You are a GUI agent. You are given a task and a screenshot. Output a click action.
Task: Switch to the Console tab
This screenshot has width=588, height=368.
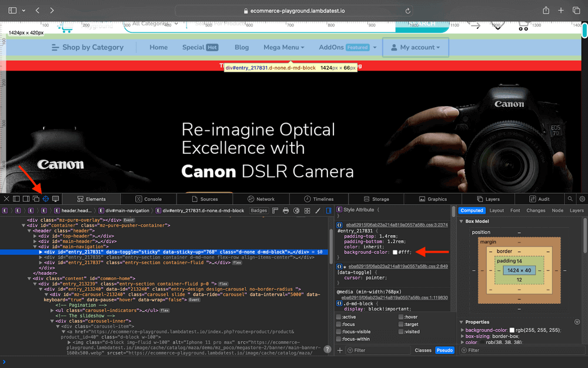point(149,199)
